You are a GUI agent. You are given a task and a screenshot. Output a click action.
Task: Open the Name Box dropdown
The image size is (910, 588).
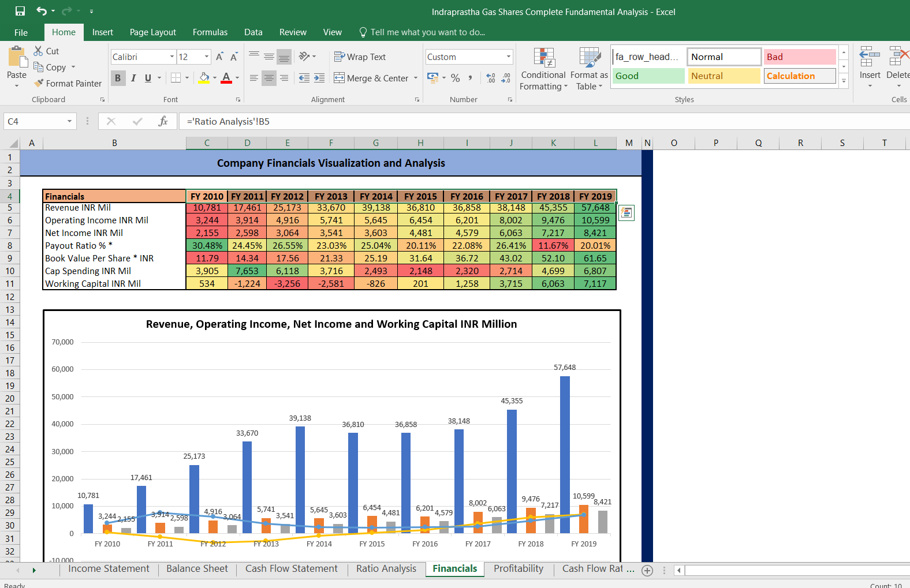coord(69,121)
